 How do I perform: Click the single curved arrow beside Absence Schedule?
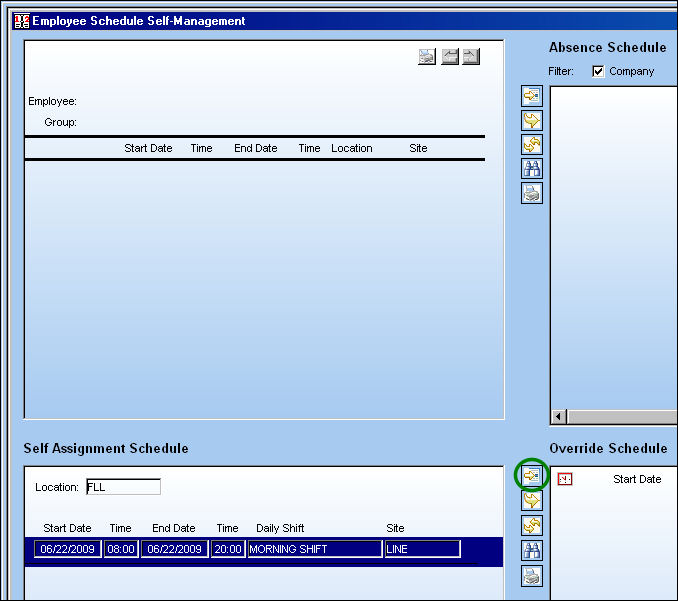pyautogui.click(x=531, y=120)
